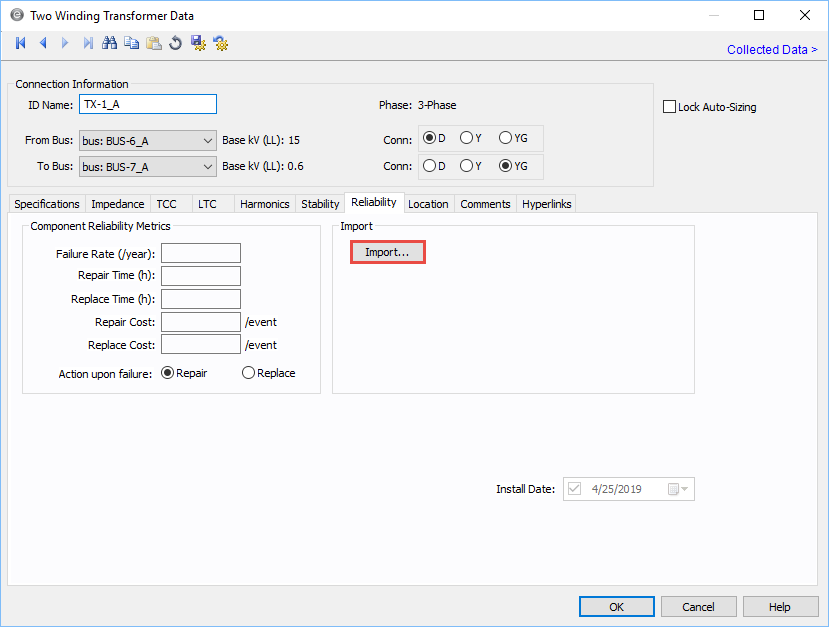Viewport: 829px width, 627px height.
Task: Click the binoculars find icon
Action: 110,43
